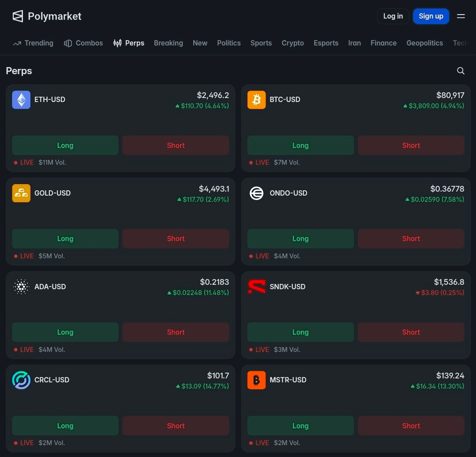The image size is (476, 457).
Task: Open the Politics category
Action: coord(229,43)
